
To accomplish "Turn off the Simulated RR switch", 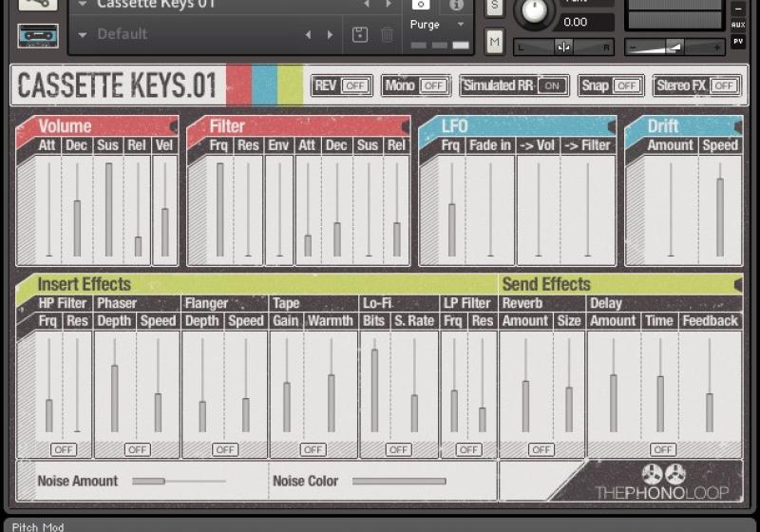I will point(550,85).
